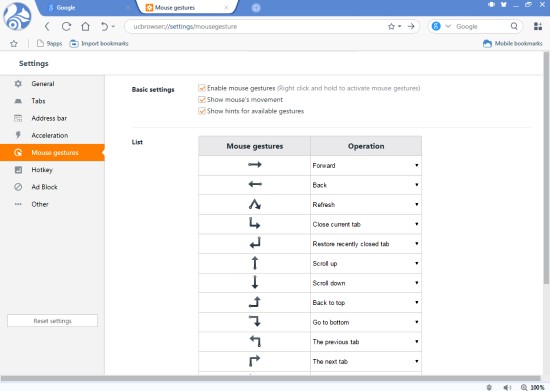
Task: Close the Mouse gestures tab
Action: coord(226,7)
